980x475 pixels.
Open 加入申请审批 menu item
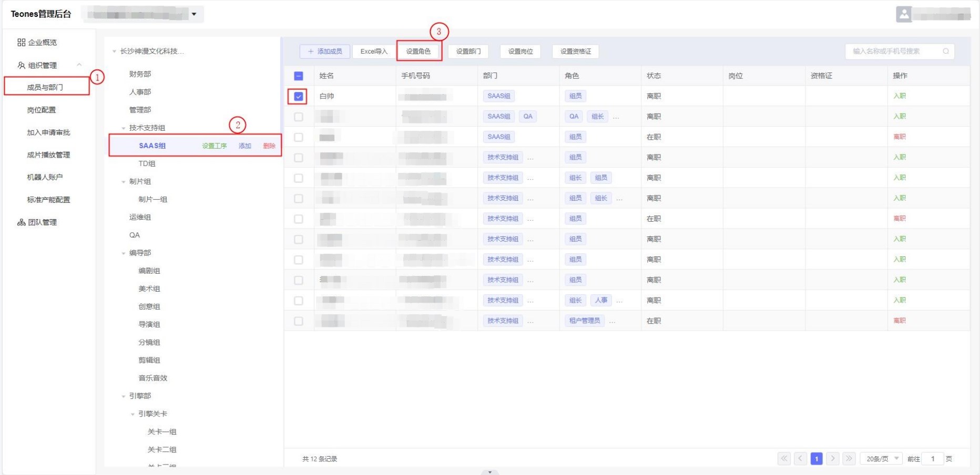48,132
